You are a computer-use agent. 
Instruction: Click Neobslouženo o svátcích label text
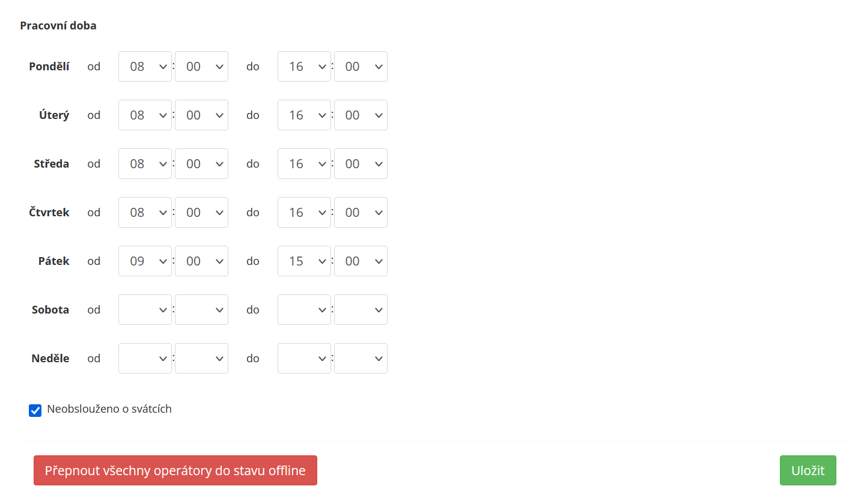point(109,409)
